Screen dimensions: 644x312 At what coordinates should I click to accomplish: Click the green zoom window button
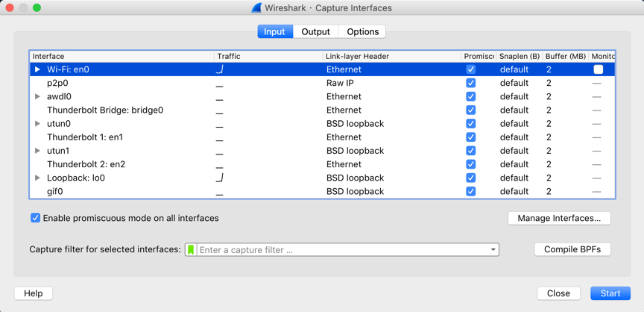point(37,7)
